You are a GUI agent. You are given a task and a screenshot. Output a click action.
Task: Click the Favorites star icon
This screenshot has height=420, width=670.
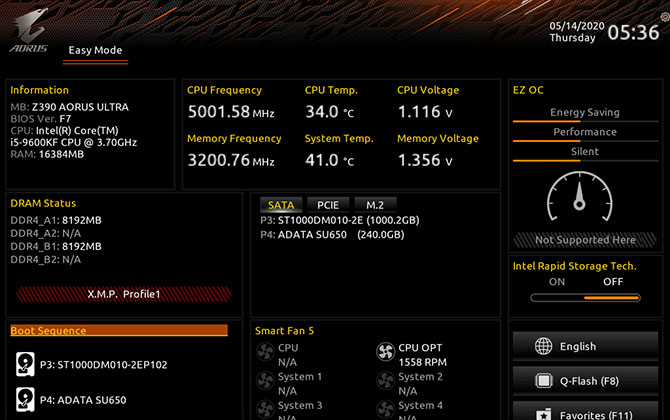[544, 414]
